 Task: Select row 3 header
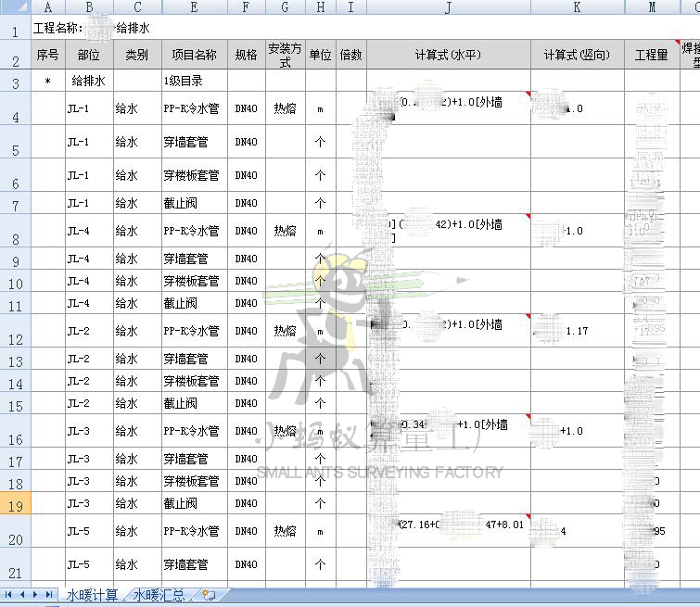pyautogui.click(x=16, y=82)
